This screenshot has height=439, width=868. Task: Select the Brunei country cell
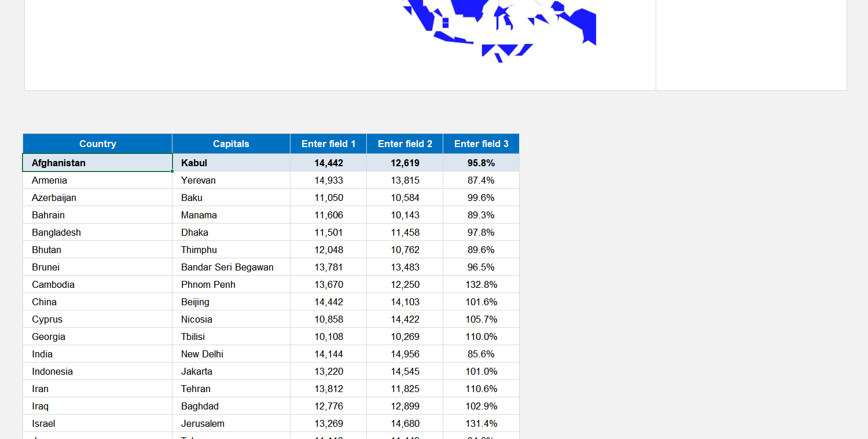[x=97, y=267]
